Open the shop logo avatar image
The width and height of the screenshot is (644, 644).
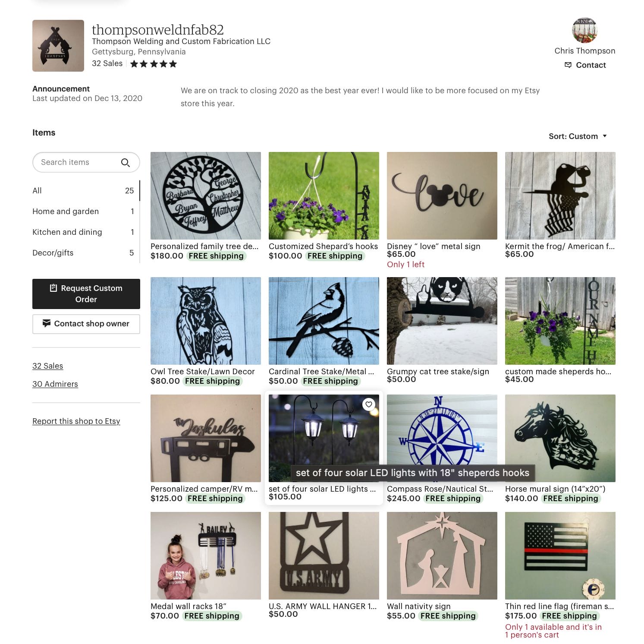pyautogui.click(x=58, y=46)
